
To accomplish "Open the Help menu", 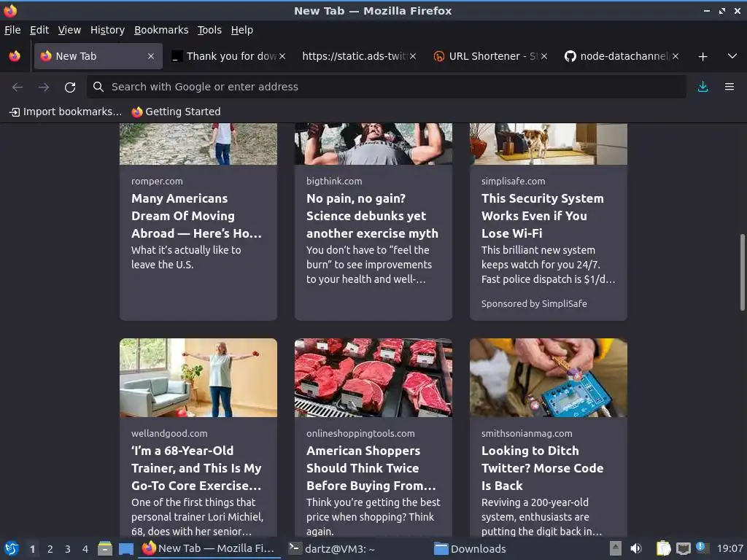I will (x=242, y=30).
